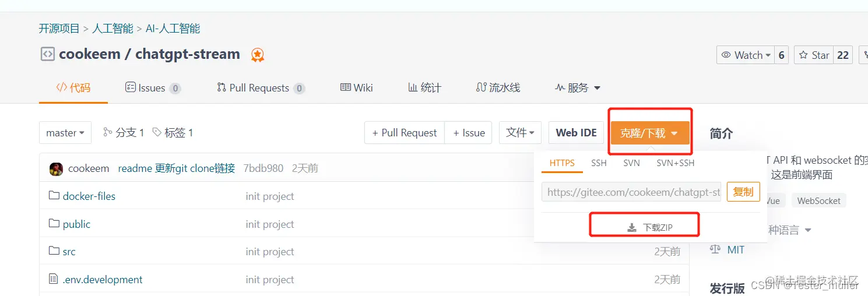Open the 代码 tab
Image resolution: width=868 pixels, height=296 pixels.
(x=73, y=88)
